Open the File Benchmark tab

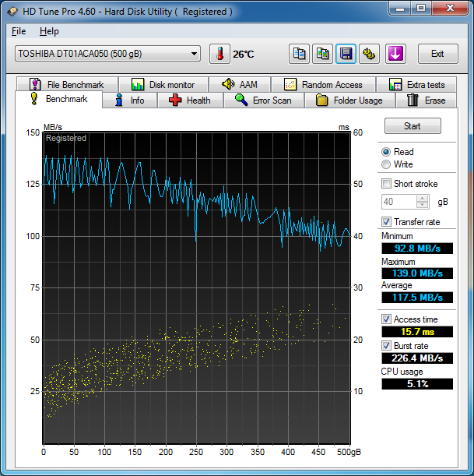pyautogui.click(x=67, y=84)
